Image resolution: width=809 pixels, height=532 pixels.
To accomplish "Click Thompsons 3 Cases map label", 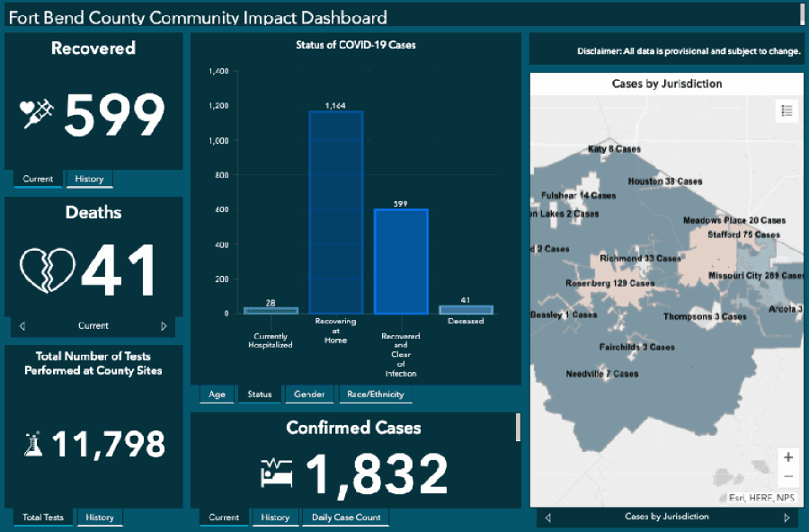I will (x=705, y=316).
